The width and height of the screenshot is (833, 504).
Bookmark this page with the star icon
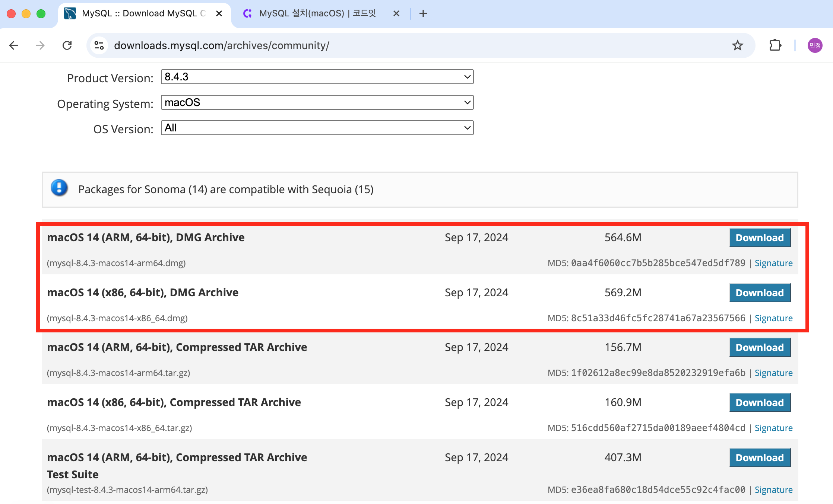click(737, 45)
